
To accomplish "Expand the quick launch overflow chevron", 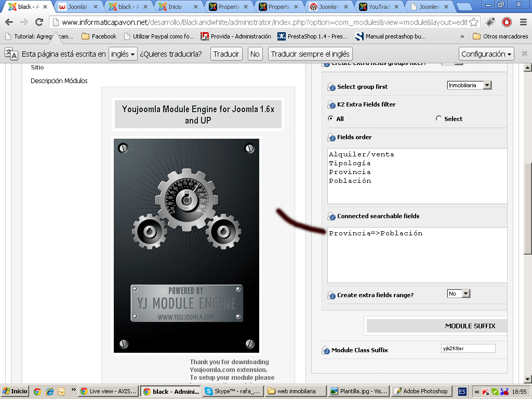I will click(x=73, y=390).
